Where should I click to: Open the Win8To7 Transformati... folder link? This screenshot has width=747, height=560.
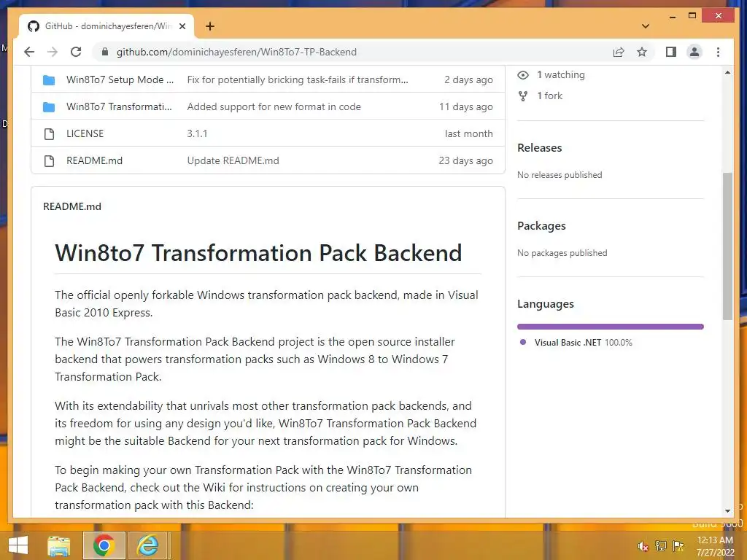pyautogui.click(x=119, y=106)
